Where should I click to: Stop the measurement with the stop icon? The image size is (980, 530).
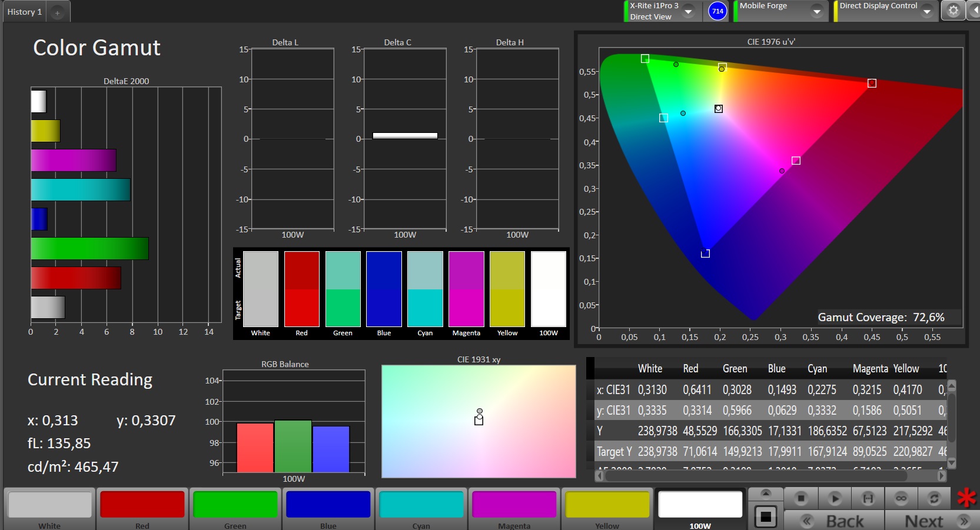click(801, 498)
